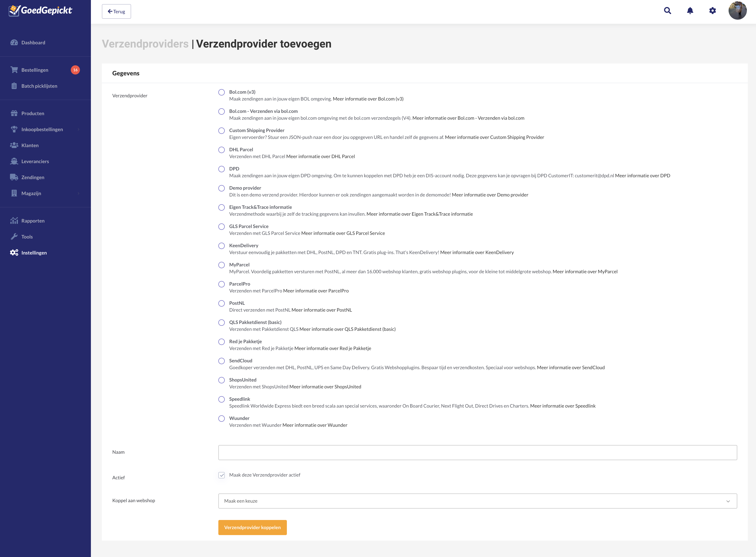Click the Batch picklijsten clipboard icon
The image size is (756, 557).
14,86
